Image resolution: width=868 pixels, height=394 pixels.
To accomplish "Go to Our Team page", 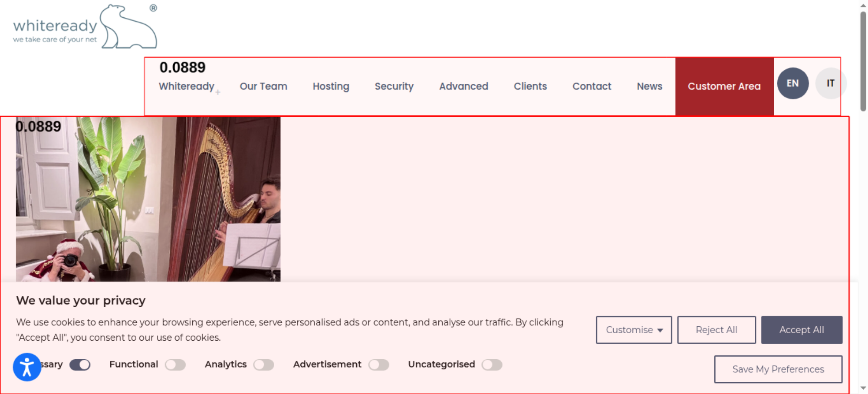I will (x=263, y=86).
